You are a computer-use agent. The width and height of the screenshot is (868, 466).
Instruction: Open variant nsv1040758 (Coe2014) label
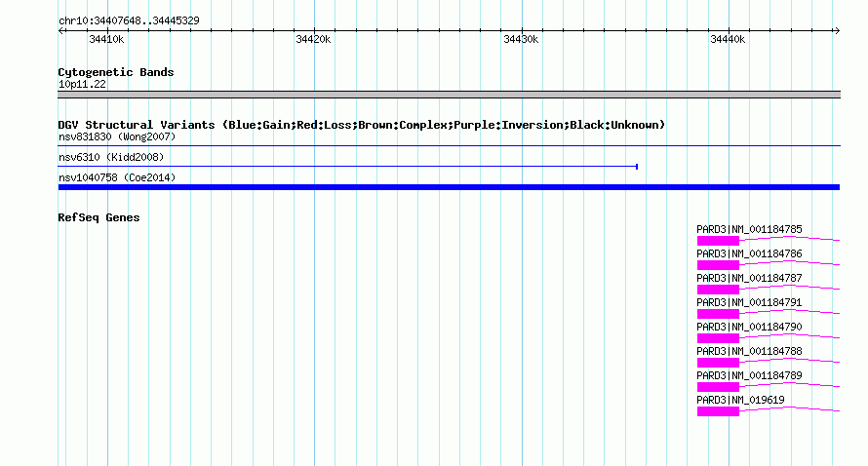[117, 177]
